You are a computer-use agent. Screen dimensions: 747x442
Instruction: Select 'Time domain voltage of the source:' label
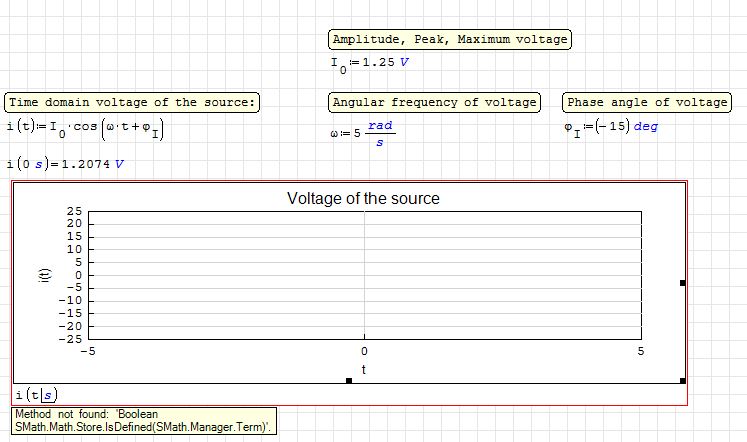click(x=132, y=102)
